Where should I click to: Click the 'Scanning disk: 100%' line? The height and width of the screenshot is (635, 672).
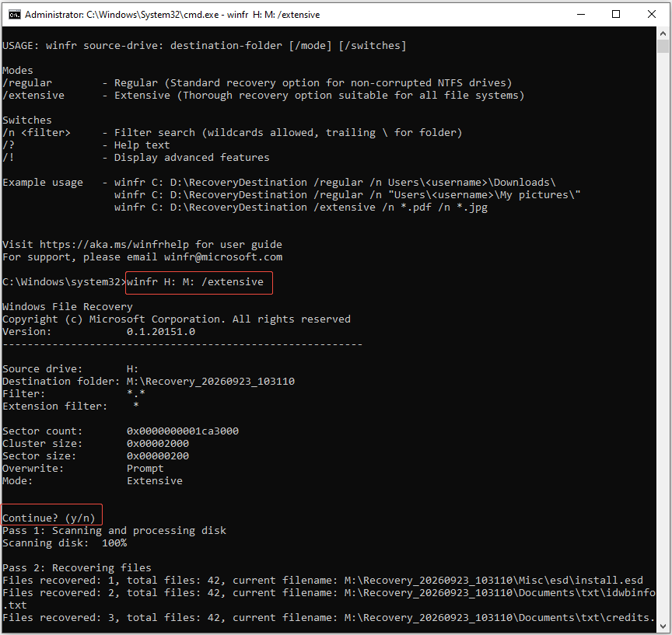tap(65, 543)
